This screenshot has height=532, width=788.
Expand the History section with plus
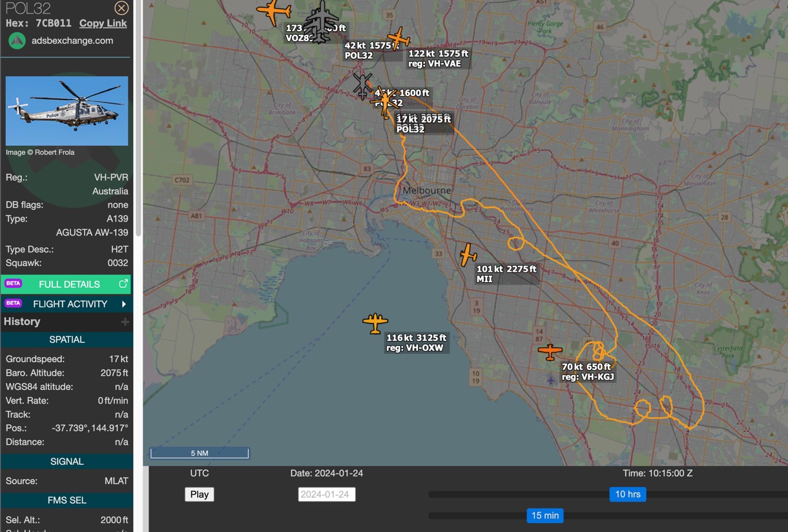[125, 322]
